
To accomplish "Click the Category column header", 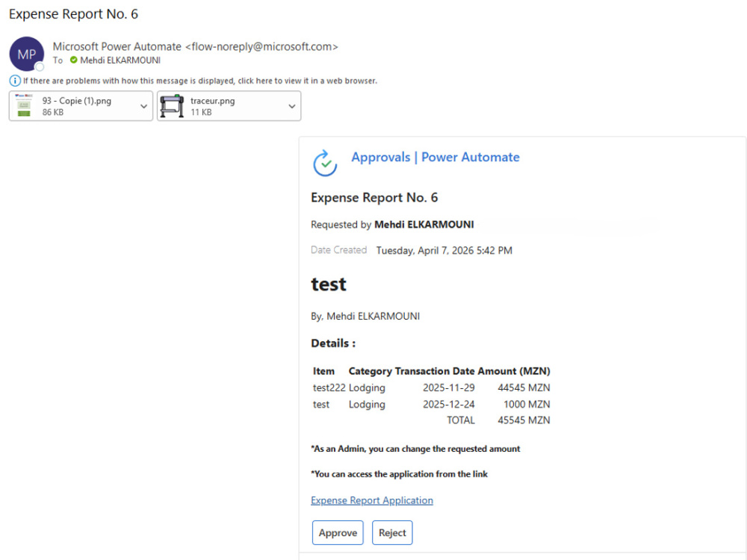I will coord(371,371).
